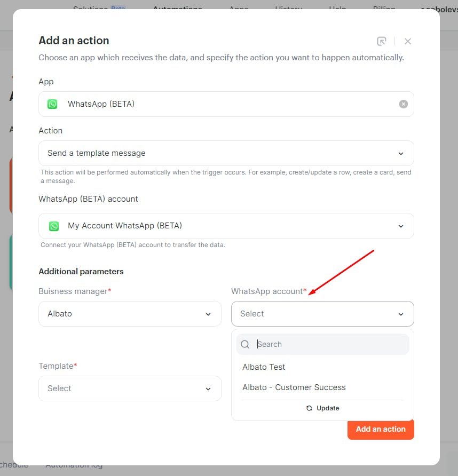Collapse the WhatsApp account Select dropdown
The width and height of the screenshot is (458, 476).
coord(322,314)
